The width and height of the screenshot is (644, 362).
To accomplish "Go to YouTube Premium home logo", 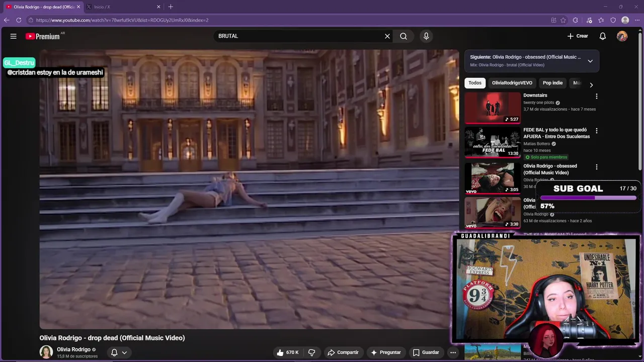I will click(43, 36).
